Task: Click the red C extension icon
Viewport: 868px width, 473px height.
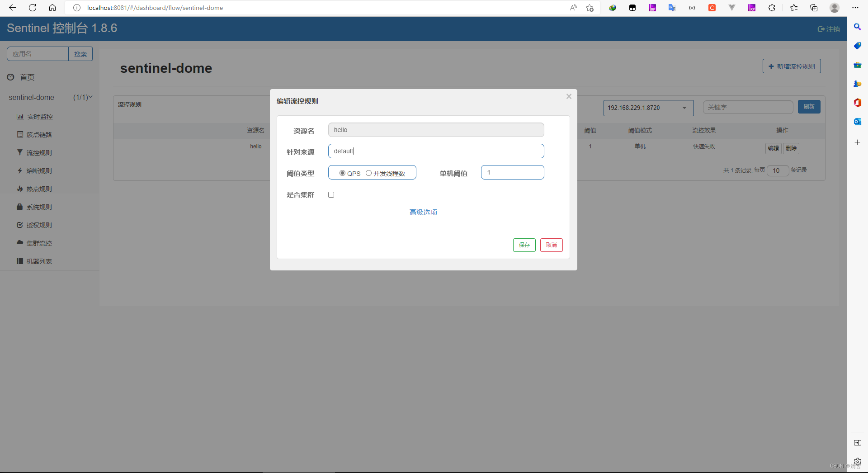Action: [712, 8]
